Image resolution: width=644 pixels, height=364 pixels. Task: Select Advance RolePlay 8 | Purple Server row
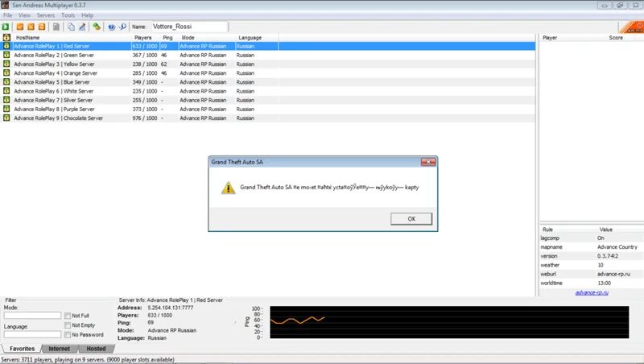(268, 109)
